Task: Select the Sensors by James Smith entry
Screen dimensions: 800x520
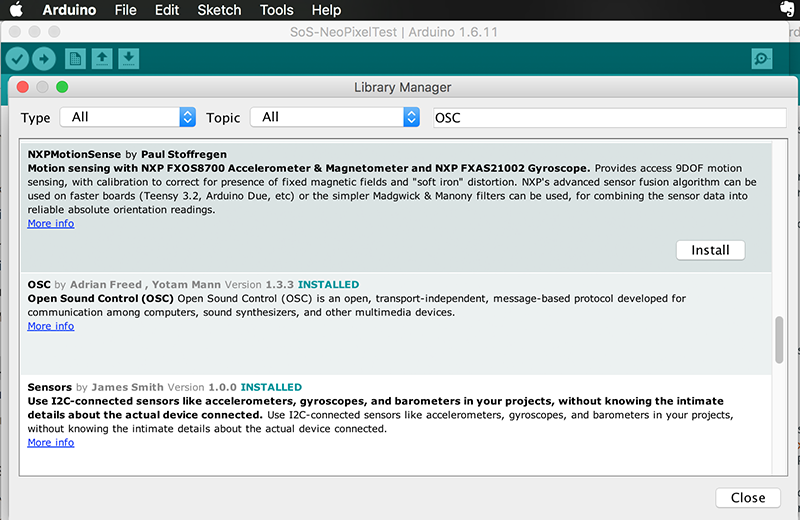Action: point(396,425)
